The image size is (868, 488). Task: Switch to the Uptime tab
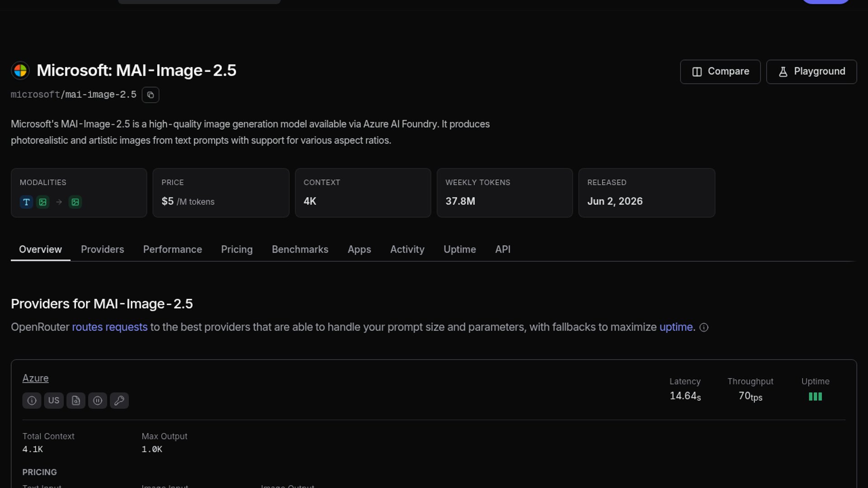pos(459,249)
